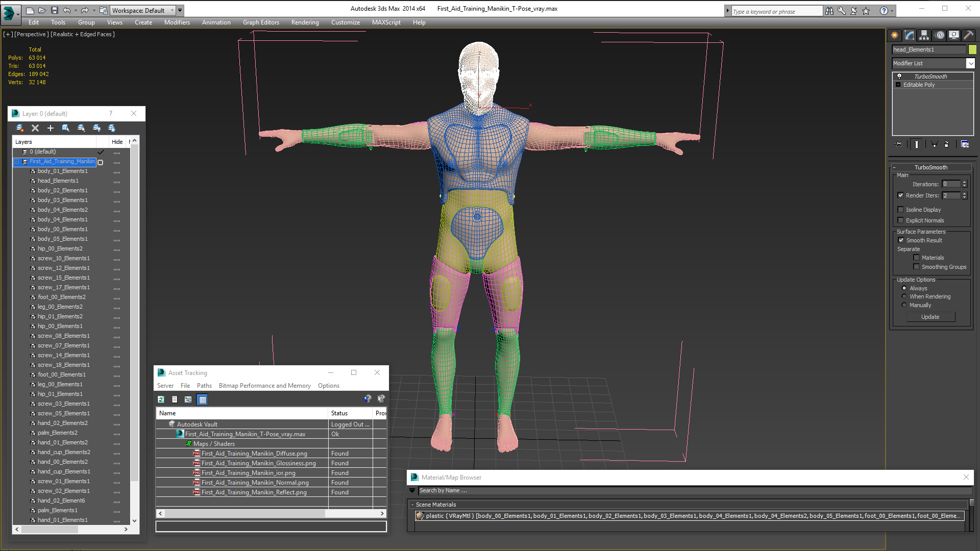Toggle Smooth Result checkbox

[901, 240]
